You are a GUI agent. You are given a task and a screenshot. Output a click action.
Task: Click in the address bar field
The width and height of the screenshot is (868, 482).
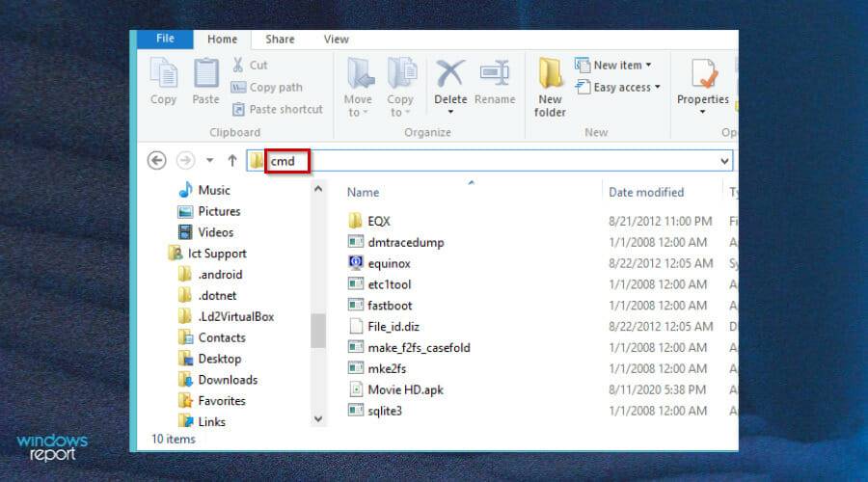pyautogui.click(x=490, y=161)
